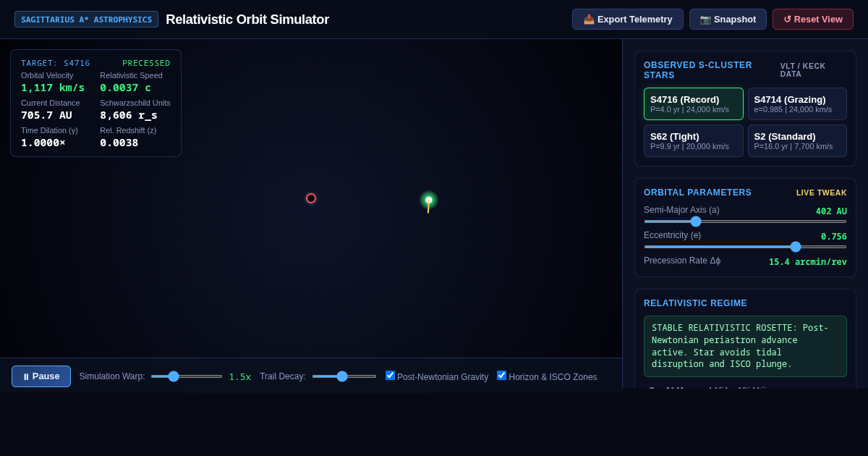Select the S4714 (Grazing) star preset
This screenshot has height=456, width=868.
tap(797, 104)
